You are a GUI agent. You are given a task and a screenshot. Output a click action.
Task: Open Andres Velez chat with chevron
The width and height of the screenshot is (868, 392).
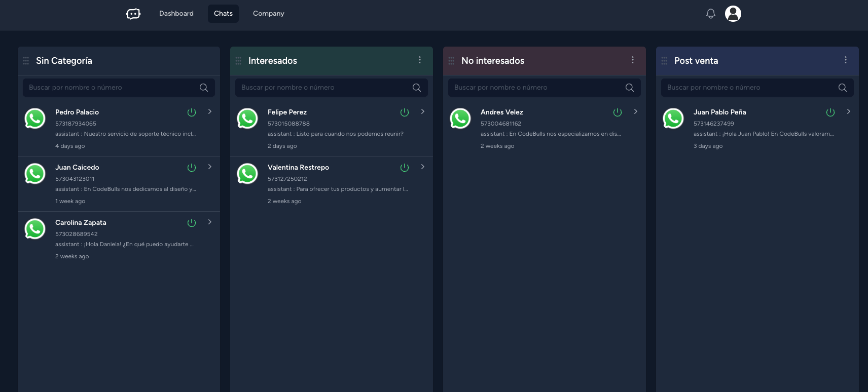[x=636, y=111]
